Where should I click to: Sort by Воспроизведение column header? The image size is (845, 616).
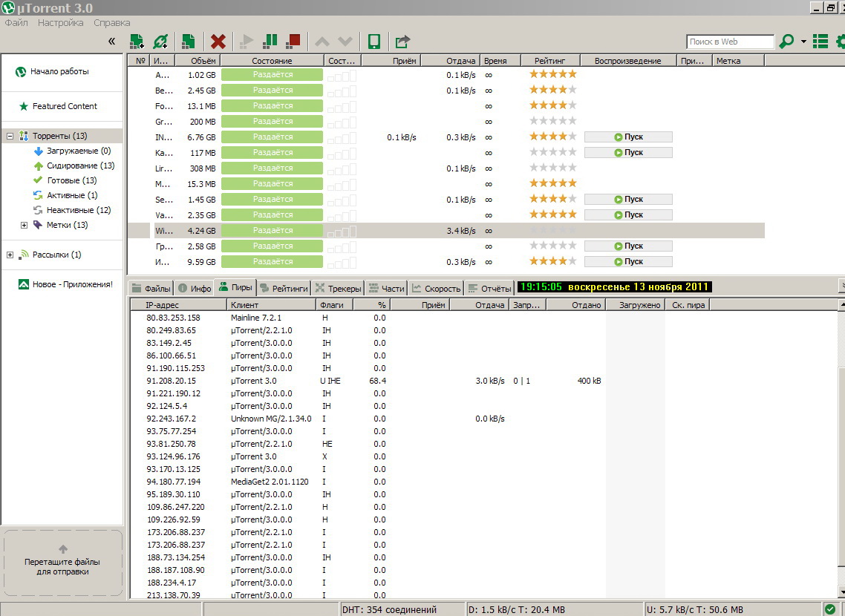[x=628, y=61]
